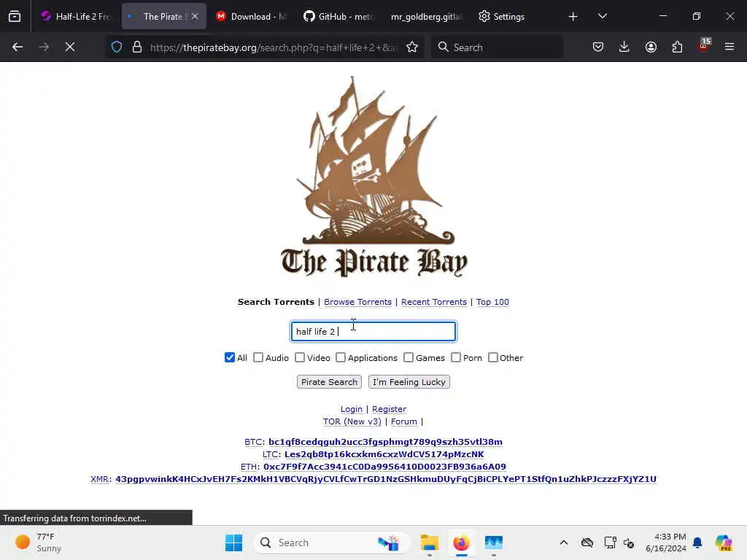Viewport: 747px width, 560px height.
Task: Bookmark this page with the star
Action: point(412,47)
